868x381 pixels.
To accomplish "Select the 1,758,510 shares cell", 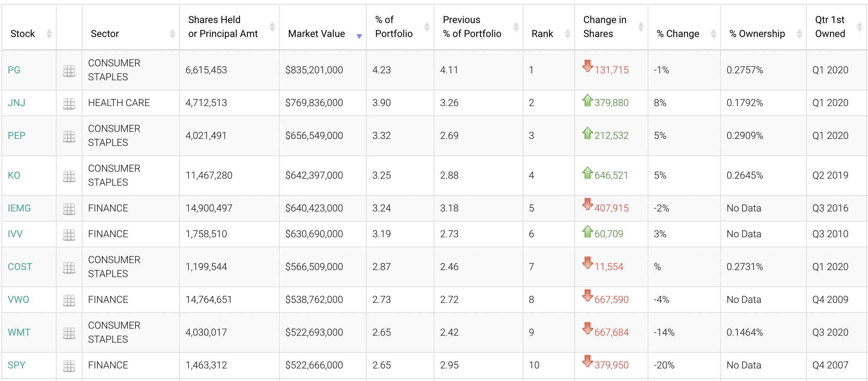I will [229, 234].
